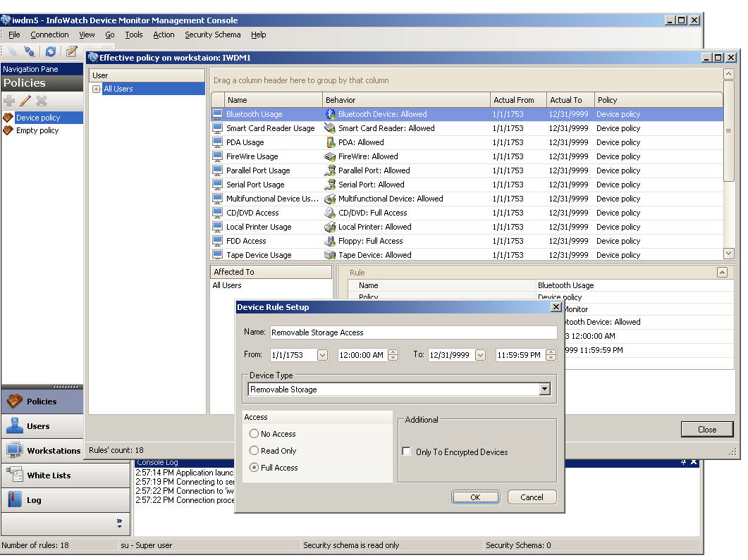This screenshot has width=748, height=560.
Task: Click the FireWire behavior icon
Action: [330, 156]
